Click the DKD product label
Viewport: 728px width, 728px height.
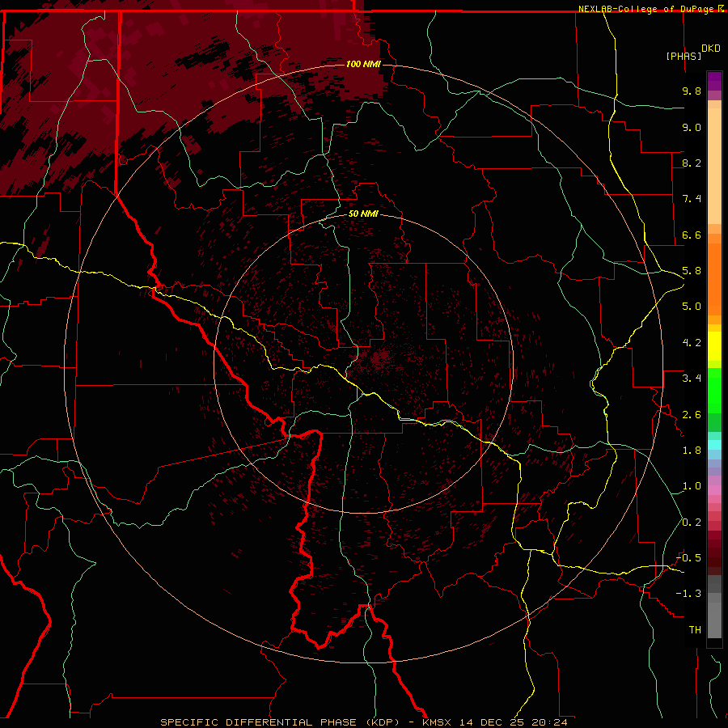711,49
